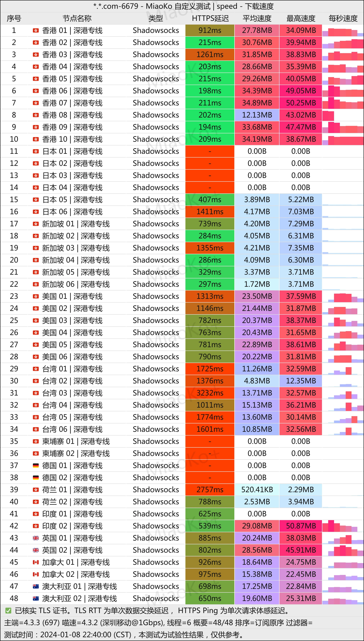Image resolution: width=364 pixels, height=641 pixels.
Task: Click the per-second speed graph for 香港 07
Action: [343, 103]
